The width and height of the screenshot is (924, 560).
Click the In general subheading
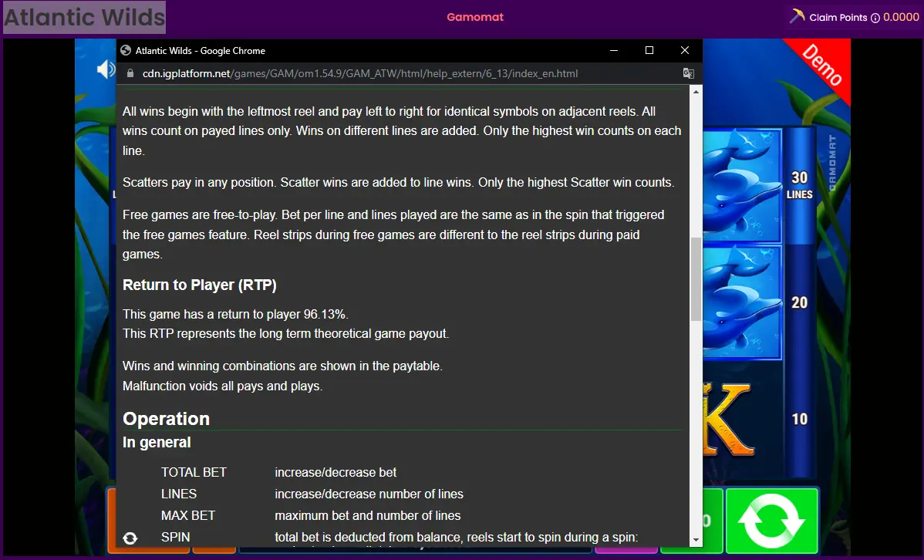(x=157, y=442)
